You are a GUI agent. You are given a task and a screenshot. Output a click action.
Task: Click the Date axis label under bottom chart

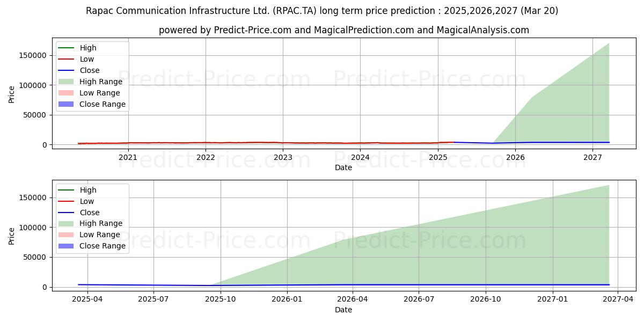(343, 310)
